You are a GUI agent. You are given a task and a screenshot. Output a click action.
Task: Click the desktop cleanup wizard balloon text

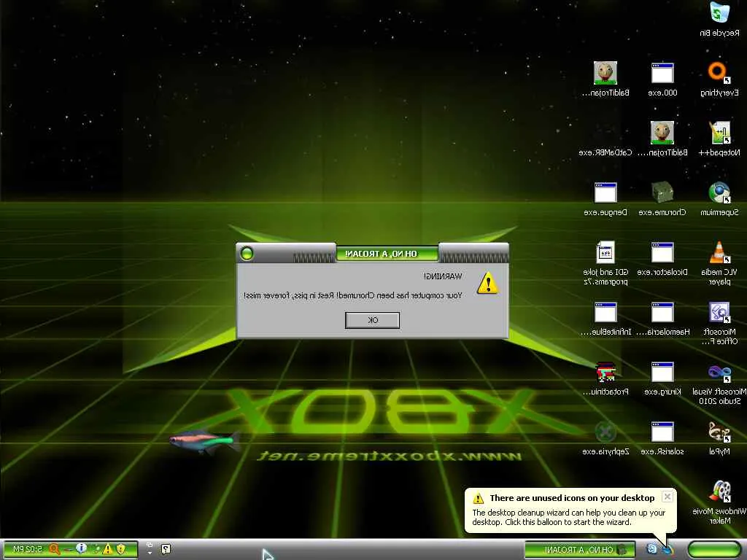point(568,517)
